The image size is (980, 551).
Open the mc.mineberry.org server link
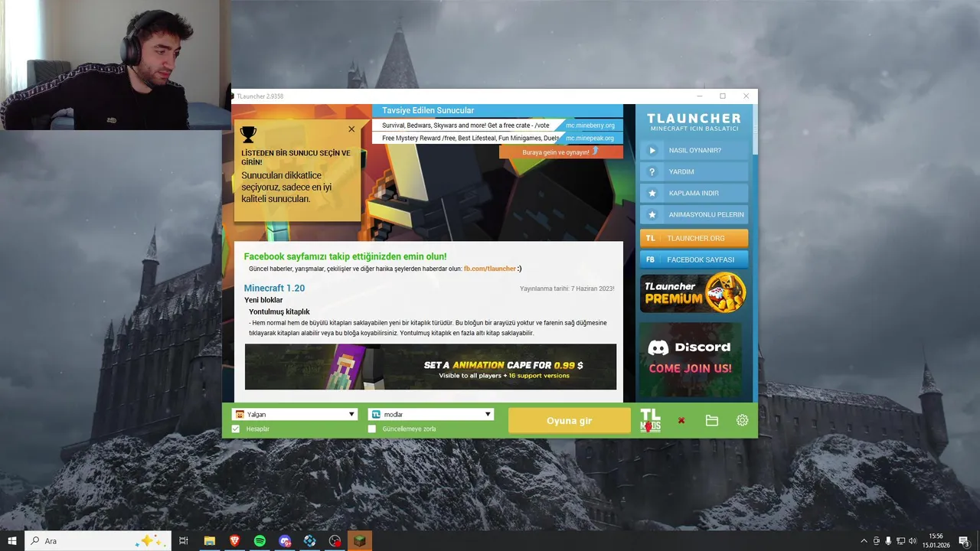coord(590,126)
